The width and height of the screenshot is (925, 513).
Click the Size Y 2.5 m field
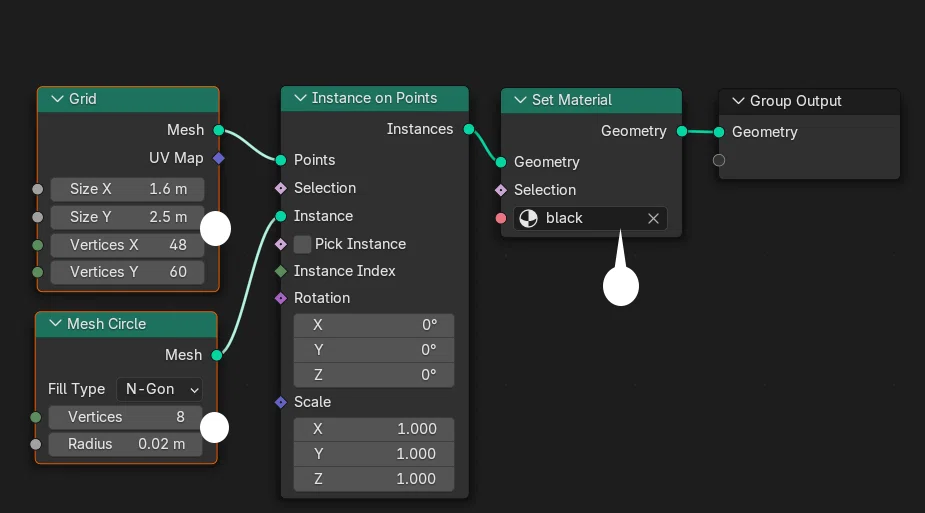(x=127, y=217)
